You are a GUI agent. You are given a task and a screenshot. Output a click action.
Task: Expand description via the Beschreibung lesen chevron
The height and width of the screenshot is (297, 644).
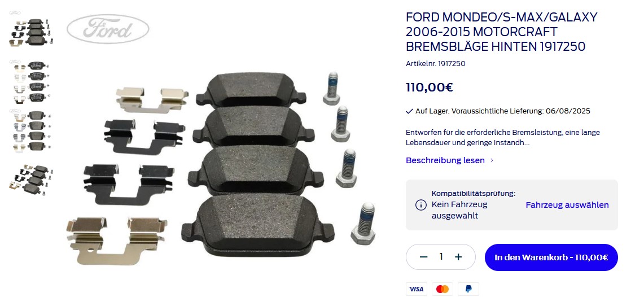(492, 160)
